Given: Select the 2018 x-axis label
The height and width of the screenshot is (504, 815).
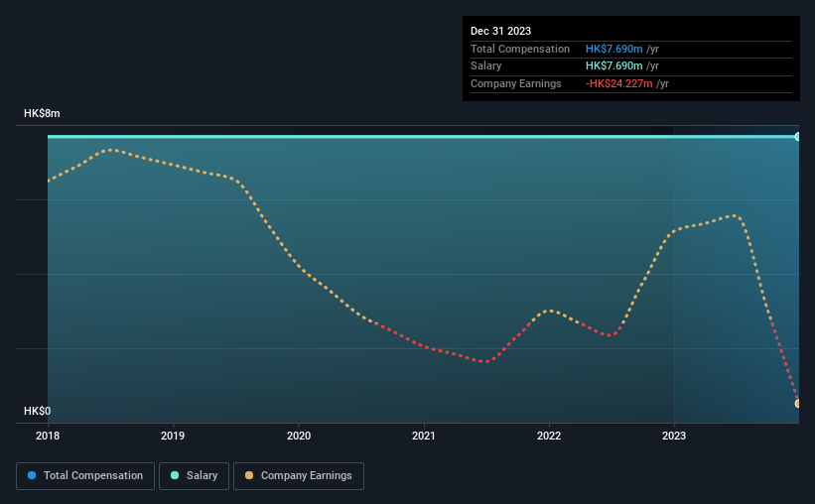Looking at the screenshot, I should pyautogui.click(x=48, y=436).
